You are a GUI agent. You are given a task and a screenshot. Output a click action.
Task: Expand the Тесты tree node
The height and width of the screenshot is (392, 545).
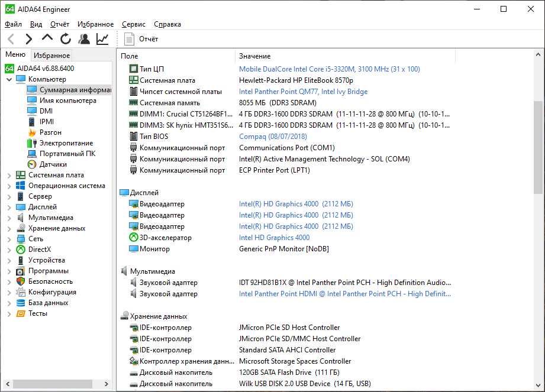[9, 314]
